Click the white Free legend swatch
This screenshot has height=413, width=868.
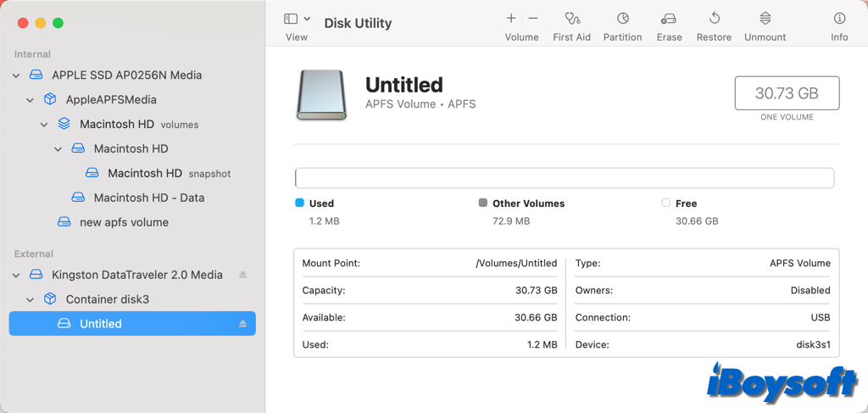point(666,204)
